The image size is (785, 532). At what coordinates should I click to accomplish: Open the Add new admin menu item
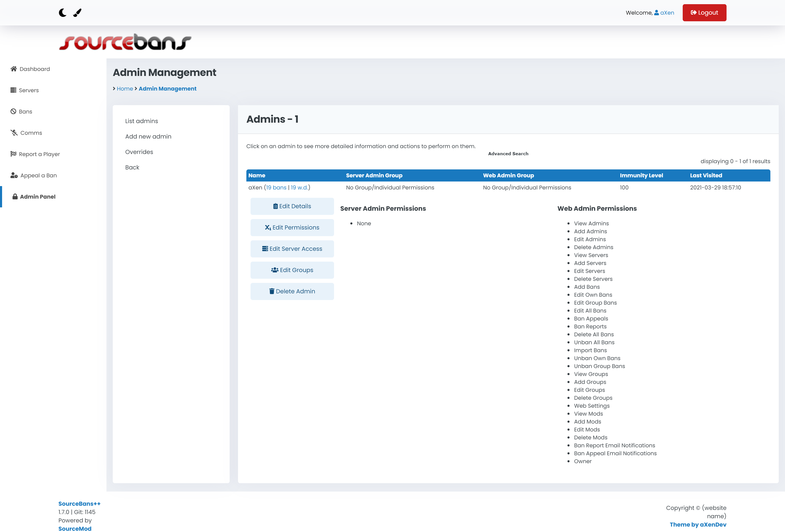[x=148, y=136]
